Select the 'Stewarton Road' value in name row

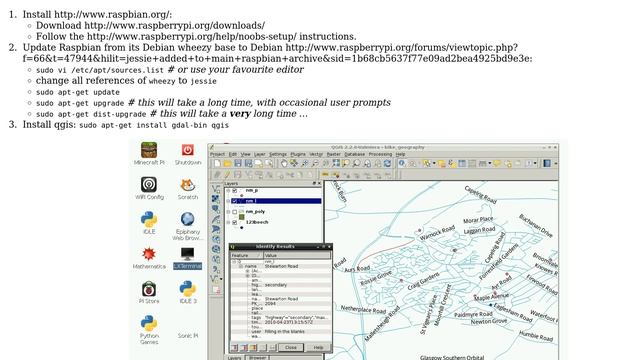coord(281,266)
